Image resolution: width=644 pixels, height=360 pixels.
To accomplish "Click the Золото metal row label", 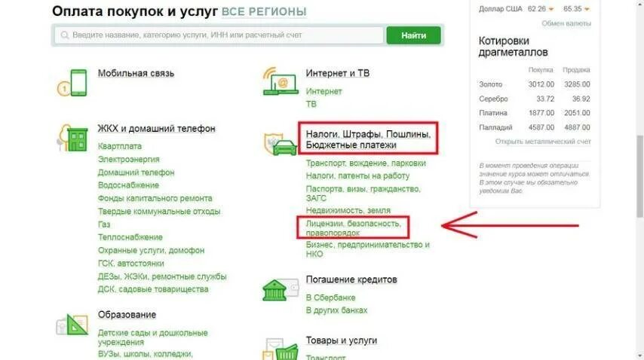I will pyautogui.click(x=490, y=84).
